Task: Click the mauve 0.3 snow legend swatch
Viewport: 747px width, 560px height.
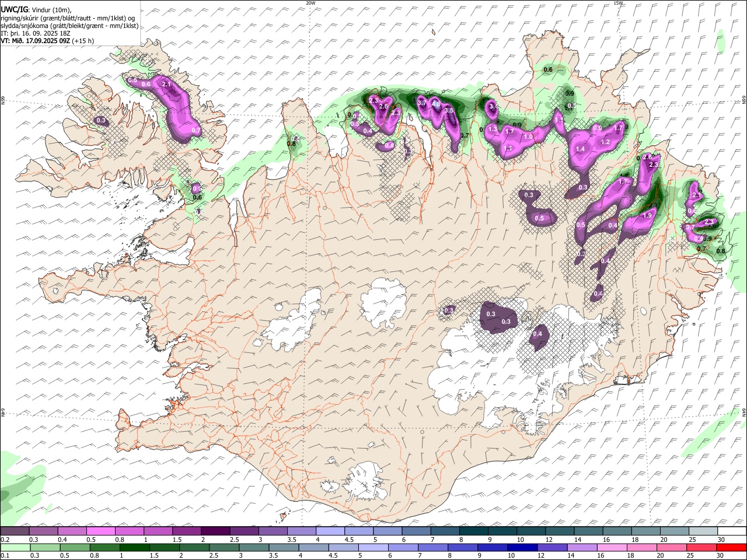Action: pyautogui.click(x=43, y=531)
